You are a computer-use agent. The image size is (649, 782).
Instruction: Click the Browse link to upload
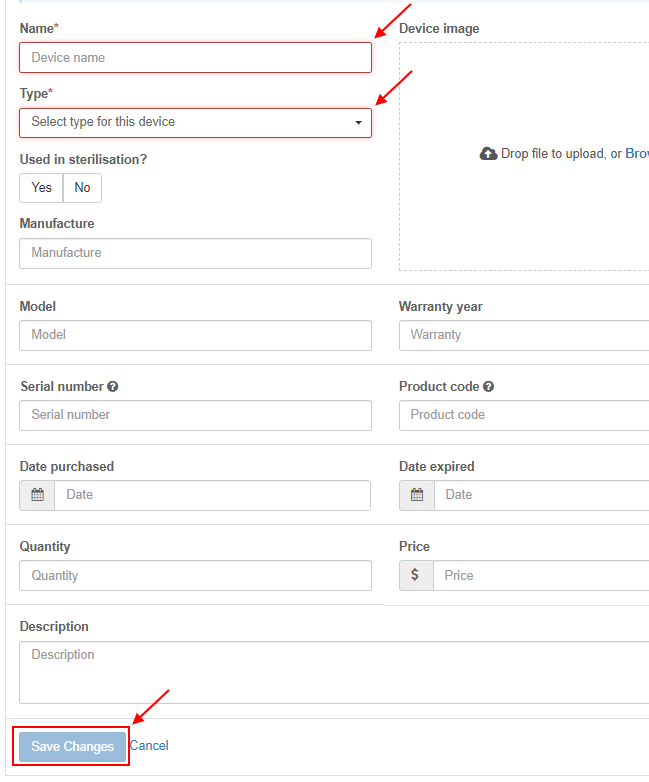pyautogui.click(x=637, y=154)
